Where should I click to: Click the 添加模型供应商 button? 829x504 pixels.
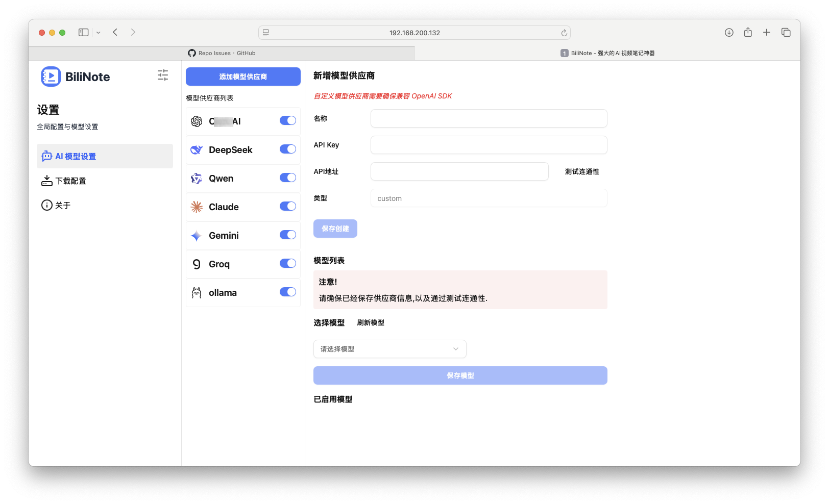(x=242, y=76)
